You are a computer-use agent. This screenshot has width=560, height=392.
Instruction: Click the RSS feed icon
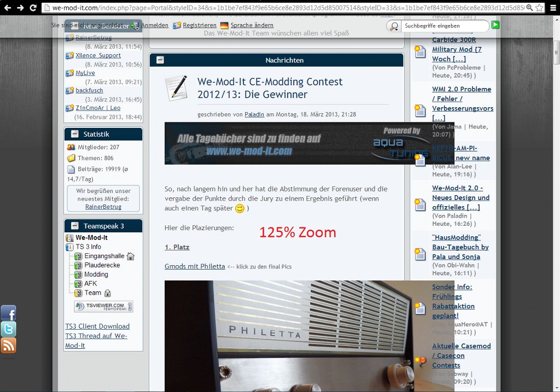(8, 346)
